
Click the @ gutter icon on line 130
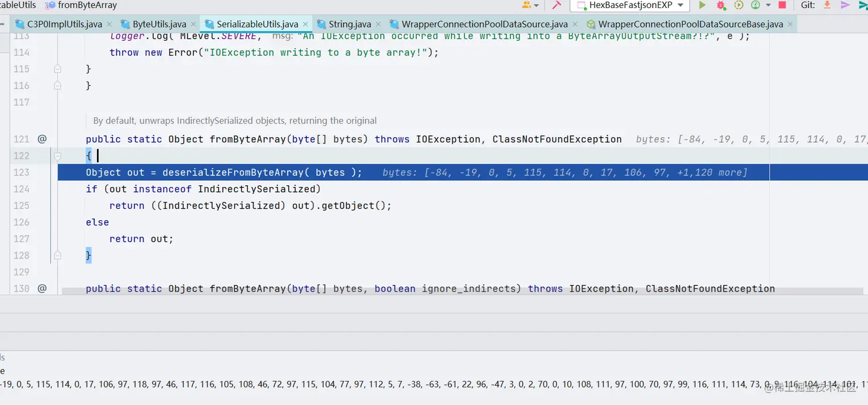coord(42,289)
